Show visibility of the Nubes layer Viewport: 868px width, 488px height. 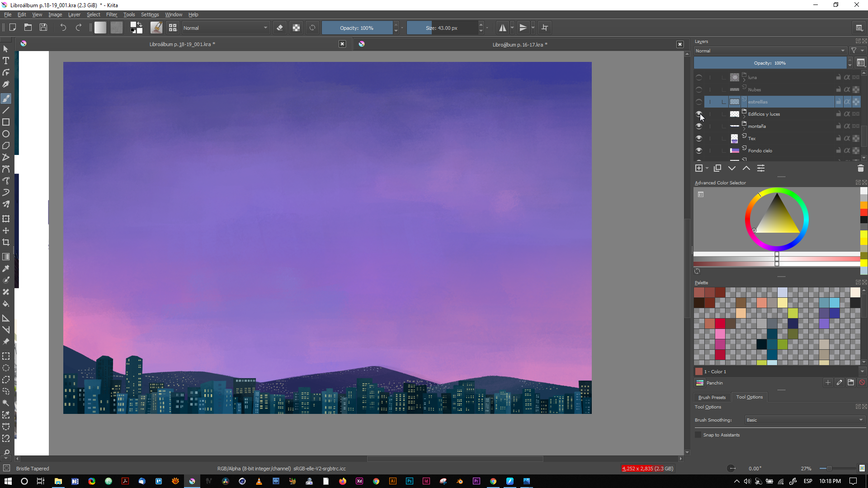699,89
